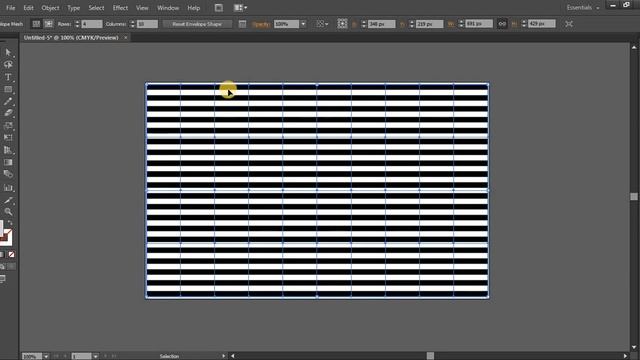The image size is (640, 360).
Task: Select the Perspective Grid tool
Action: [8, 150]
